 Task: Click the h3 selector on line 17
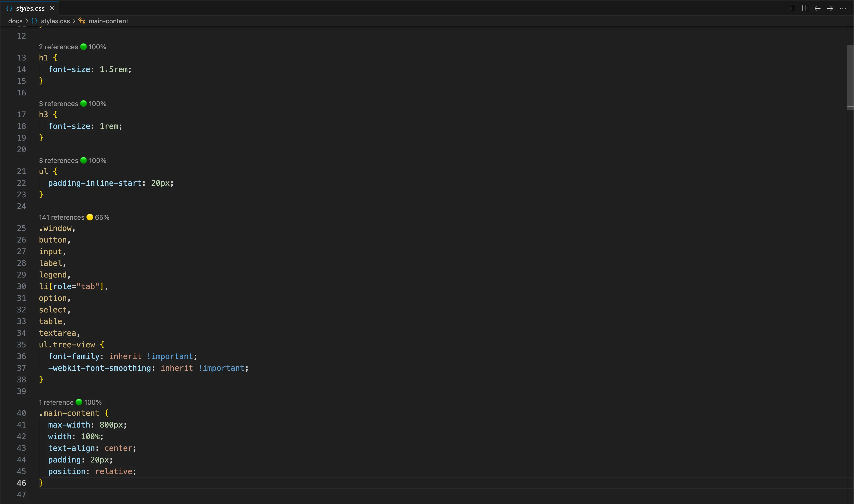pos(43,114)
